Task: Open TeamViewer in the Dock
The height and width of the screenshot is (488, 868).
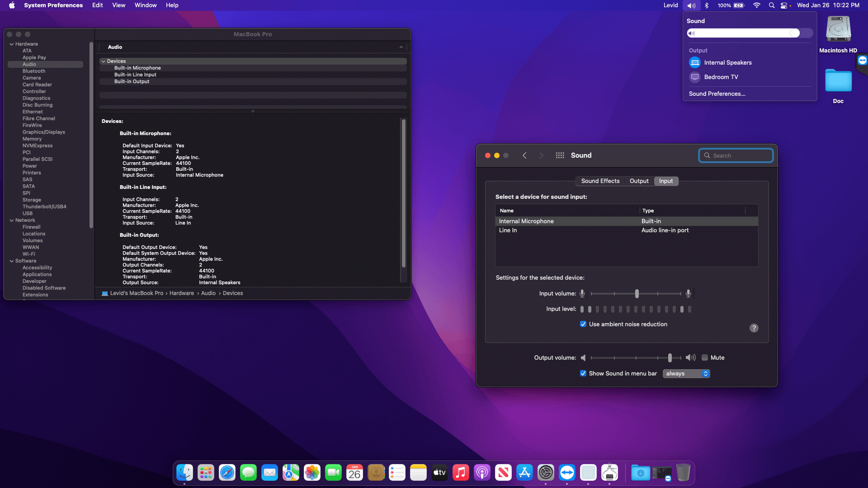Action: [x=567, y=473]
